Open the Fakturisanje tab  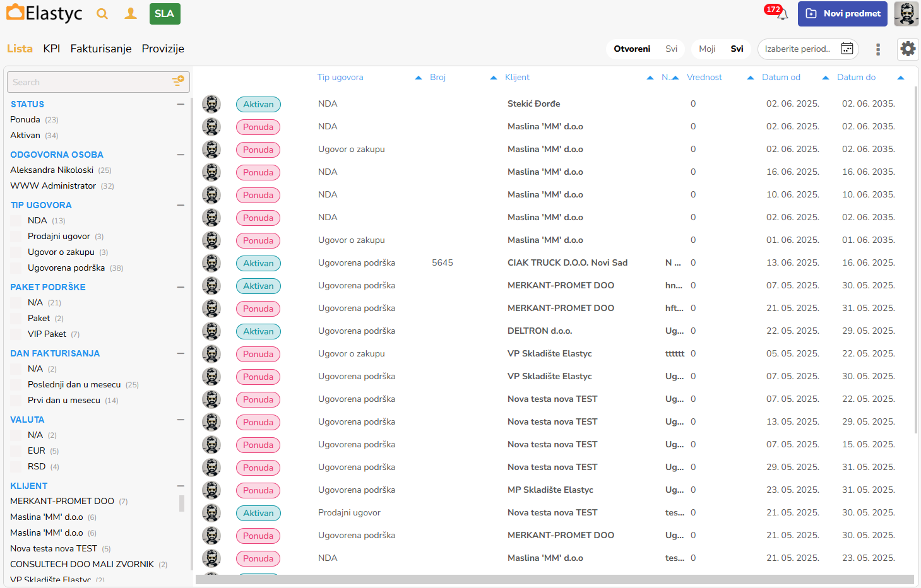click(101, 49)
